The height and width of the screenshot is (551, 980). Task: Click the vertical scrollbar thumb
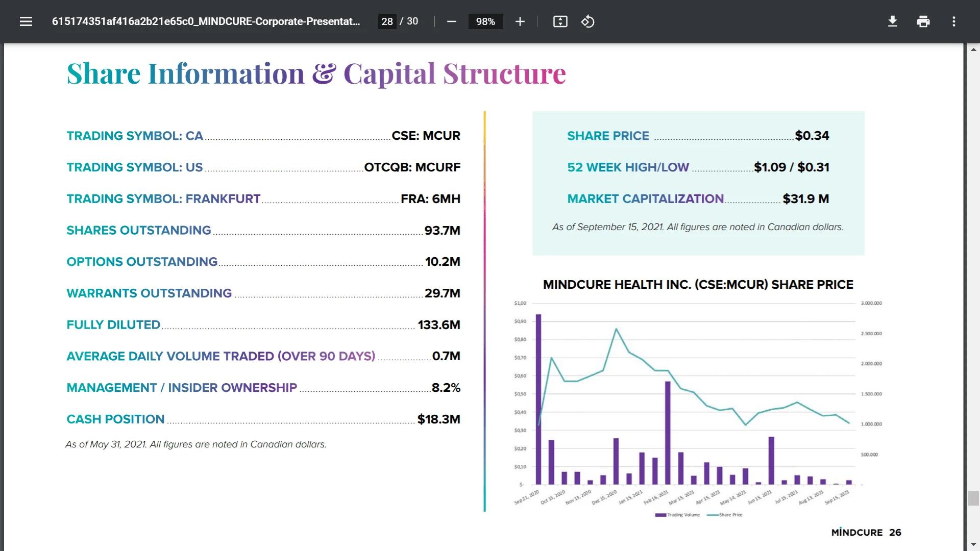(973, 498)
